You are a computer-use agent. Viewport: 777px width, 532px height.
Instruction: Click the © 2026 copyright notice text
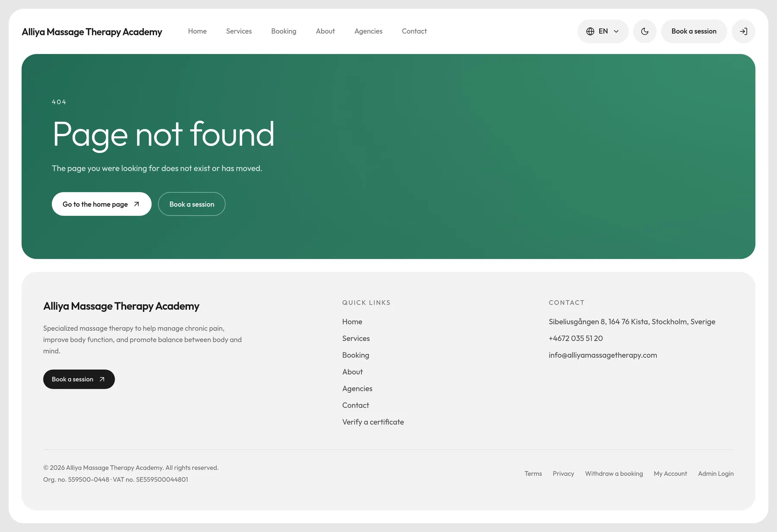[x=131, y=468]
